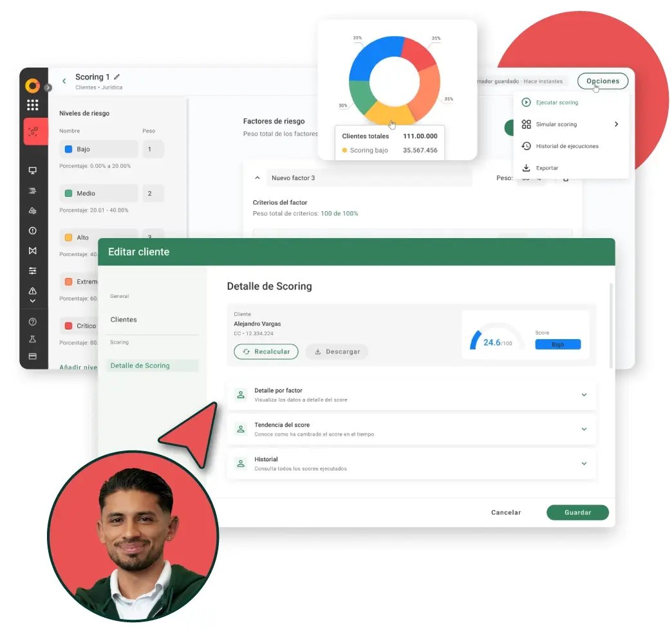Open the Opciones button menu
Screen dimensions: 672x639
tap(602, 81)
